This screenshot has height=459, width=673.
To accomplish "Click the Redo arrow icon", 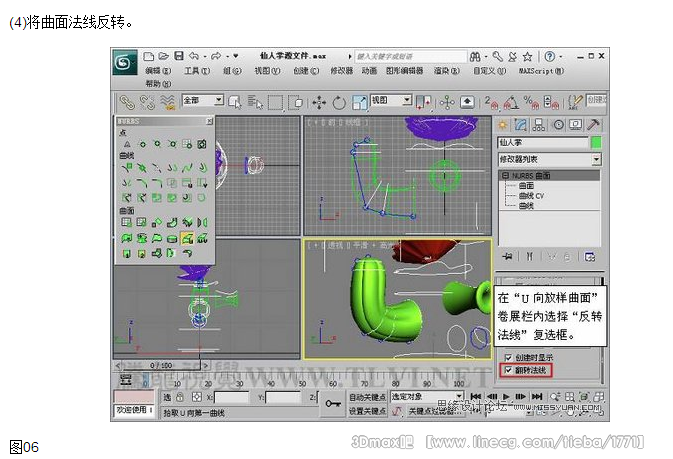I will pos(216,56).
